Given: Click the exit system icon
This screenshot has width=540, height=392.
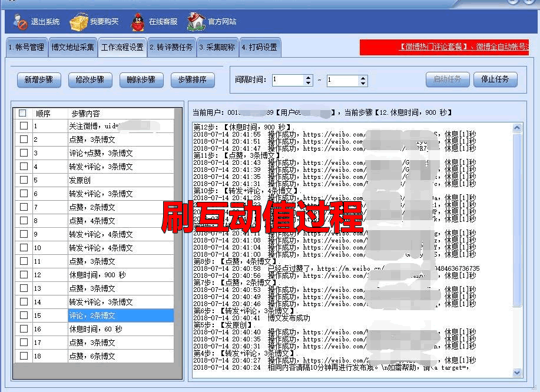Looking at the screenshot, I should [x=21, y=22].
